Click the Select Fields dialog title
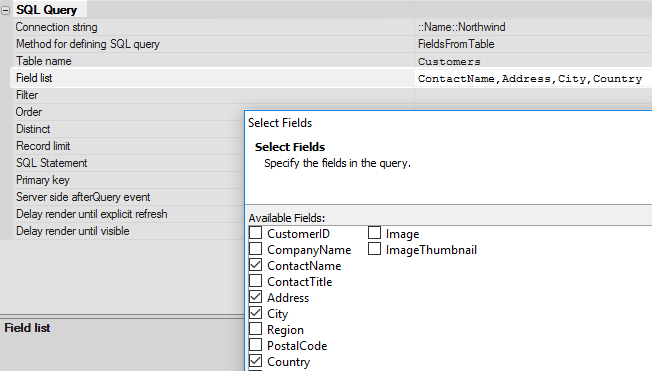This screenshot has height=371, width=652. click(280, 123)
